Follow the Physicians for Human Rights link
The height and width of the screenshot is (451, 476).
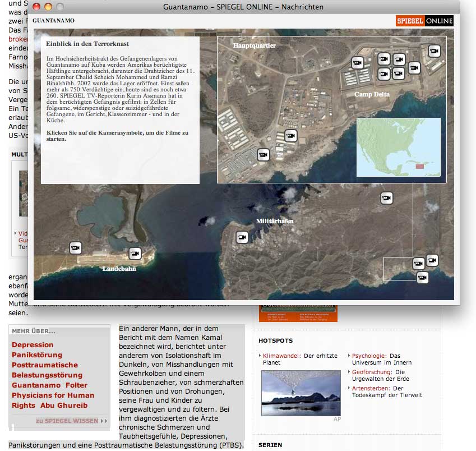[x=53, y=395]
